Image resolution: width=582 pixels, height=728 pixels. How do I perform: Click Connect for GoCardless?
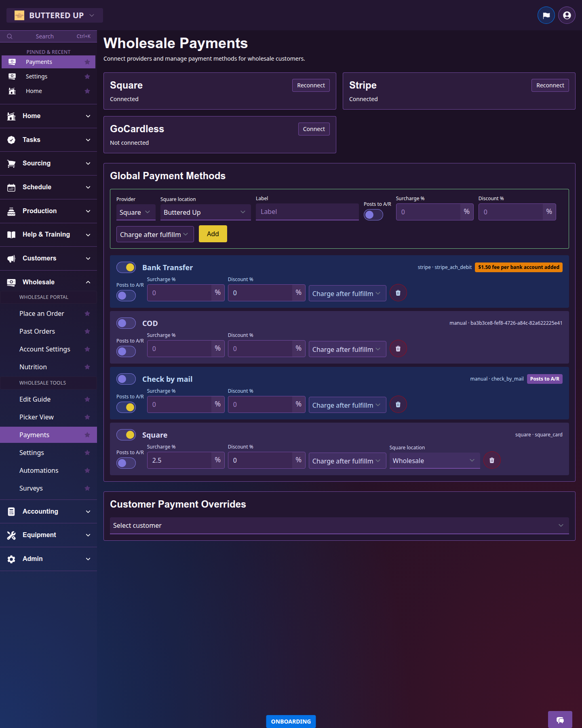(x=314, y=129)
